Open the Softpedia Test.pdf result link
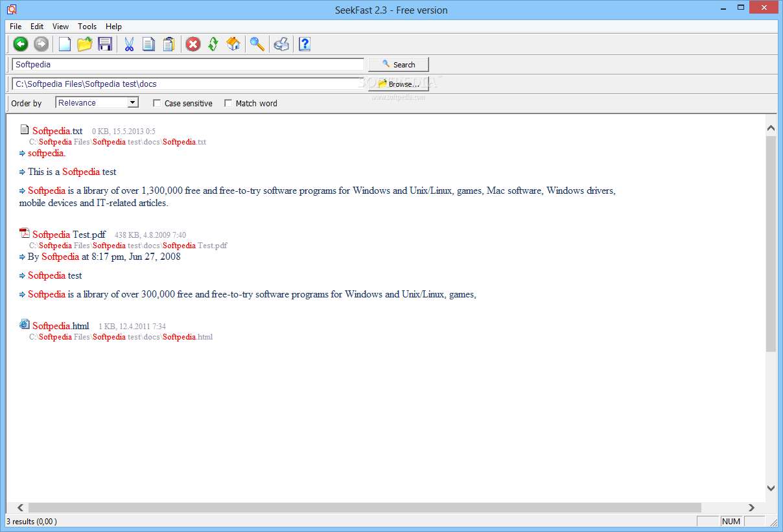 (x=69, y=235)
